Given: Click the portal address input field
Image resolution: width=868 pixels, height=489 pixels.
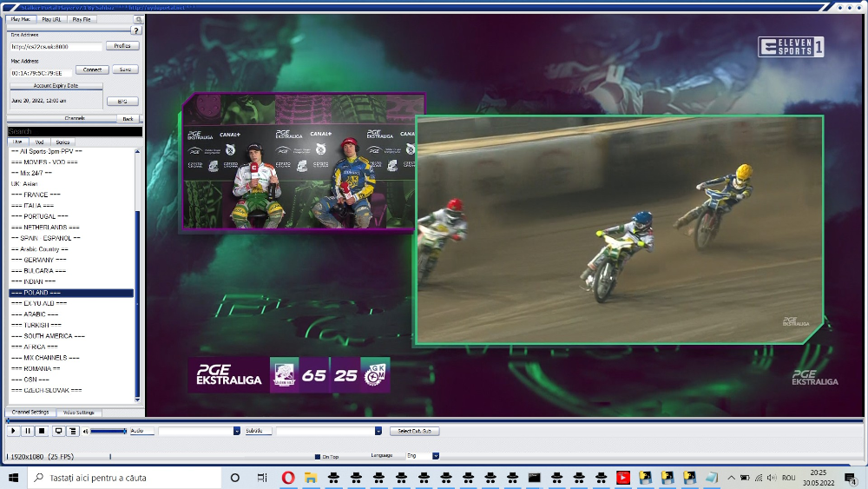Looking at the screenshot, I should (x=56, y=47).
